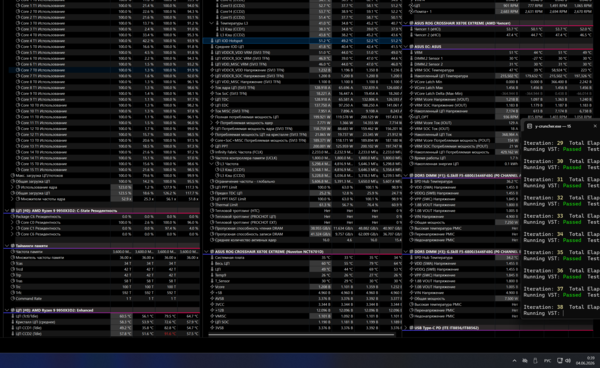Select the Thermal Limit row
Screen dimensions: 600x368
[303, 205]
